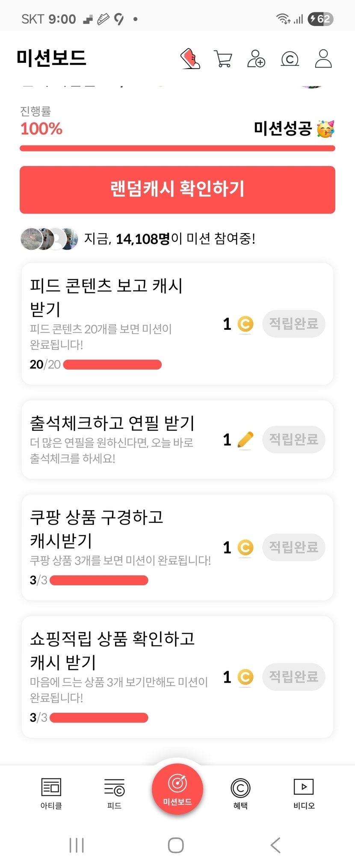Tap the center 미션보드 button
Viewport: 355px width, 868px height.
click(177, 789)
